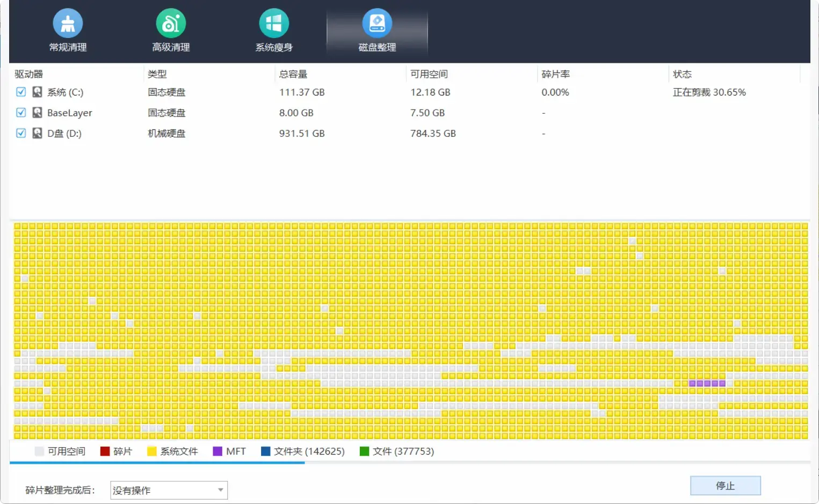The width and height of the screenshot is (819, 504).
Task: Open the 常规清理 broom icon
Action: tap(68, 24)
